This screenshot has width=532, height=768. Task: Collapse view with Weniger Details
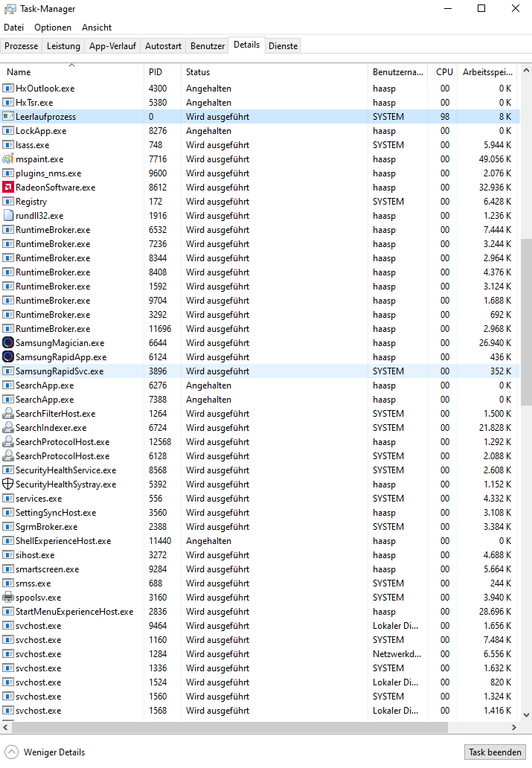point(45,752)
